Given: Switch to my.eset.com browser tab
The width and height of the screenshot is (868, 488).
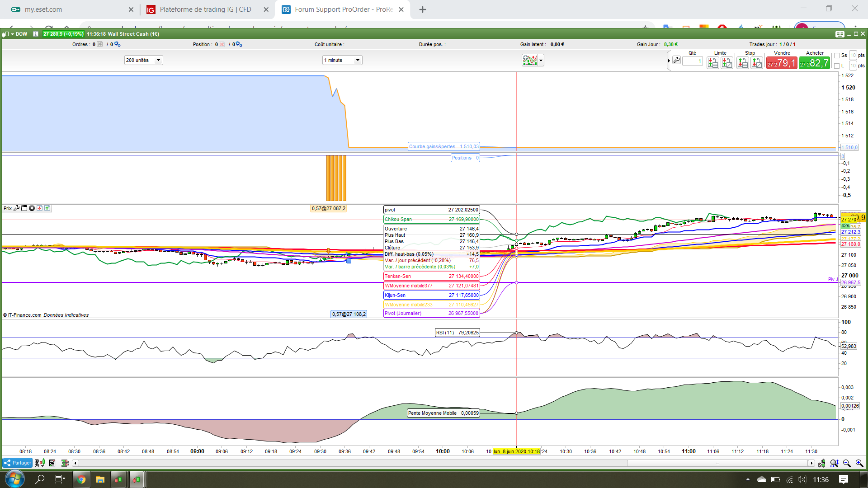Looking at the screenshot, I should pos(43,9).
